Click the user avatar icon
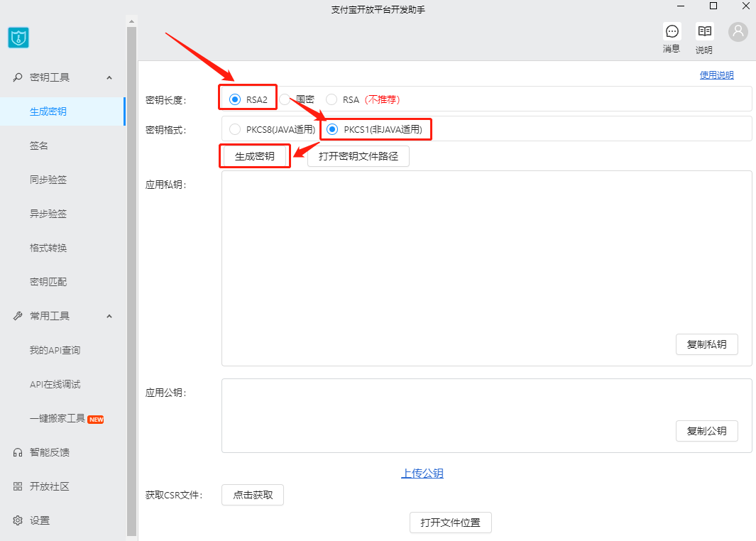 pyautogui.click(x=738, y=31)
